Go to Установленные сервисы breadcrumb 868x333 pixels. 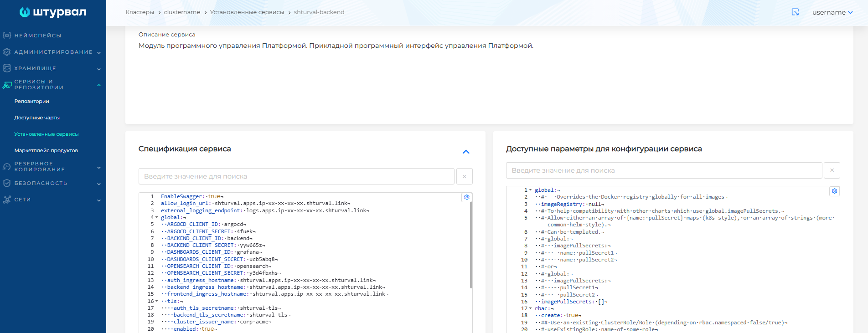(247, 12)
